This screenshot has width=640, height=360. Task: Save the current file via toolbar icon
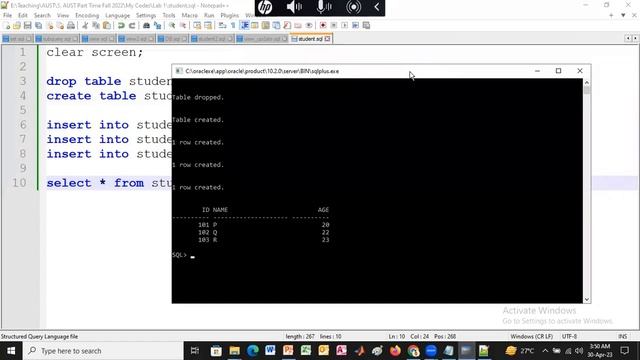tap(27, 25)
